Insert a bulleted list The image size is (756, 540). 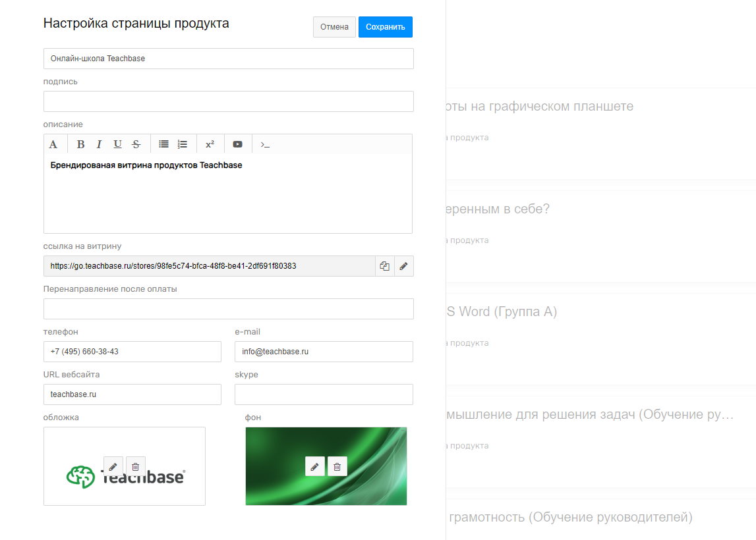(164, 144)
